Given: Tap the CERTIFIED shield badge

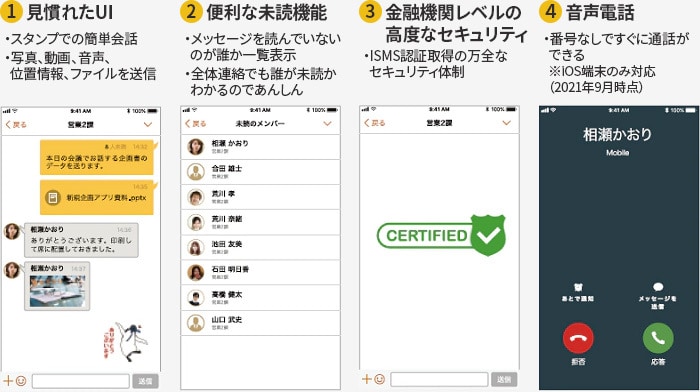Looking at the screenshot, I should [442, 235].
